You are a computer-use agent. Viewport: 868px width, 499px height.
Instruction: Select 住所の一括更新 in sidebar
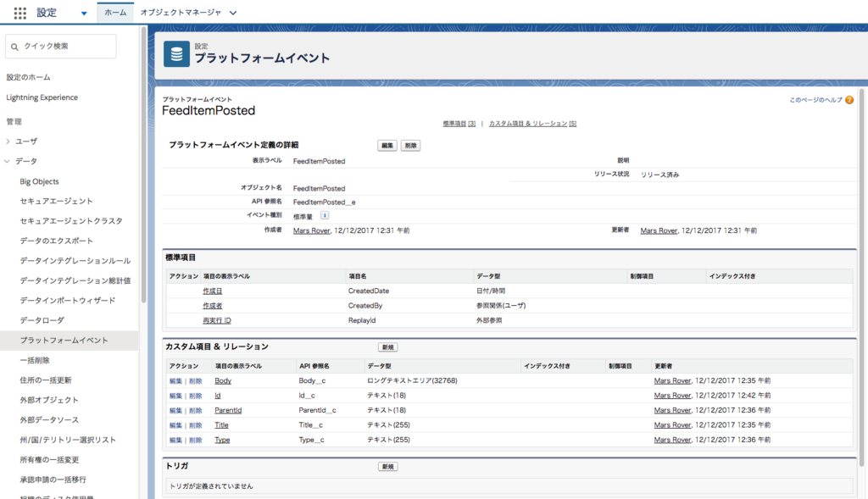(46, 380)
